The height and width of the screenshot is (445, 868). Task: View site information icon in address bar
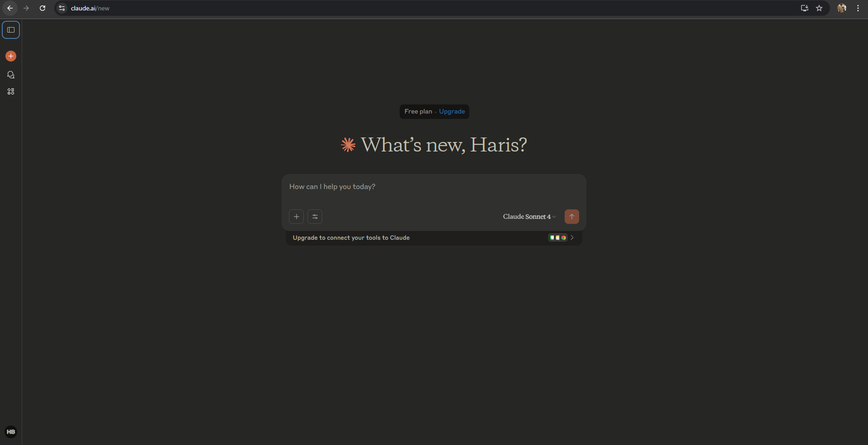[62, 8]
